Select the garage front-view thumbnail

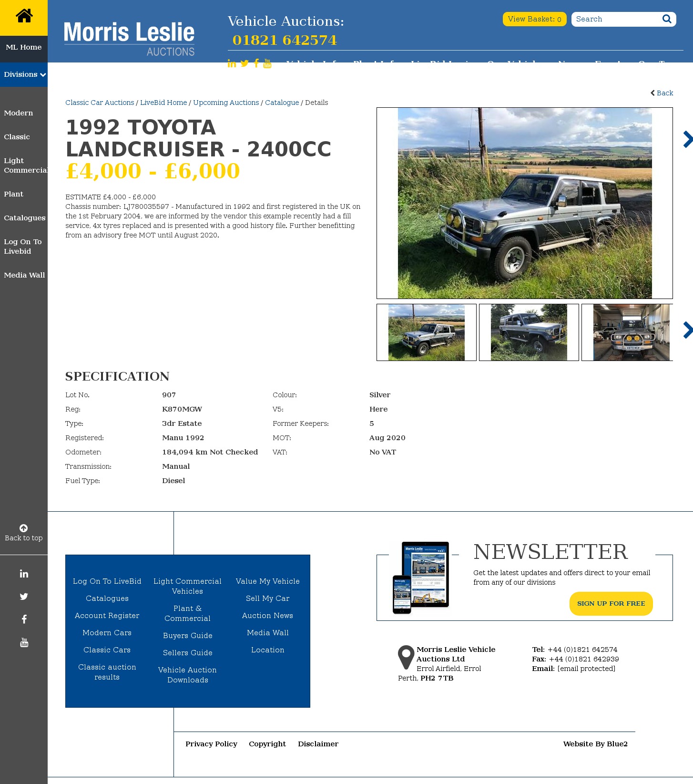pos(627,332)
